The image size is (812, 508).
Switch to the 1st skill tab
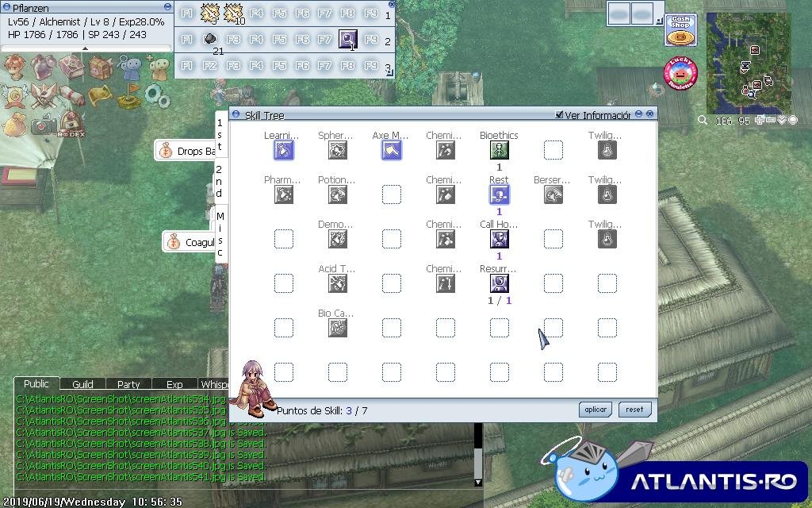[220, 135]
